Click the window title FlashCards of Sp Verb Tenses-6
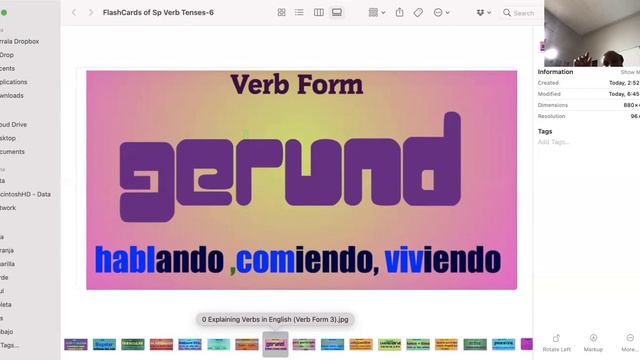 click(158, 13)
